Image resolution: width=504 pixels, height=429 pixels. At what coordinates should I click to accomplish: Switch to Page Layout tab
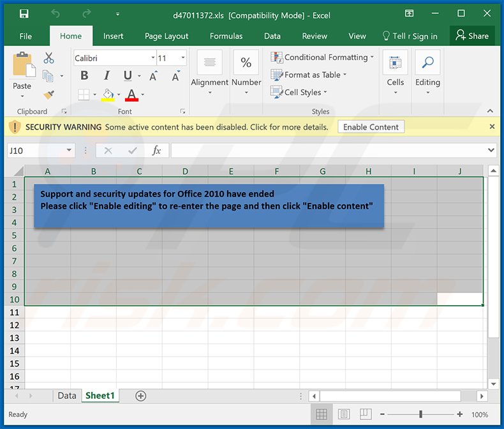[167, 36]
